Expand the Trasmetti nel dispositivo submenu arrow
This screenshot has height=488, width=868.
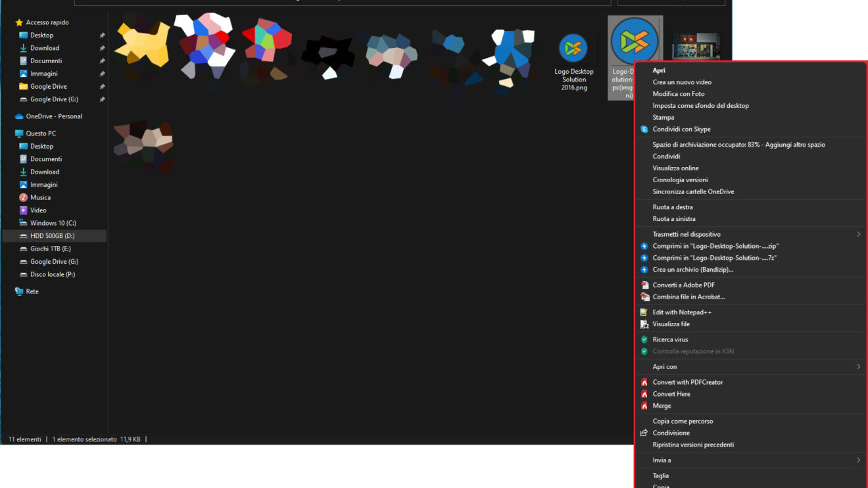click(859, 235)
